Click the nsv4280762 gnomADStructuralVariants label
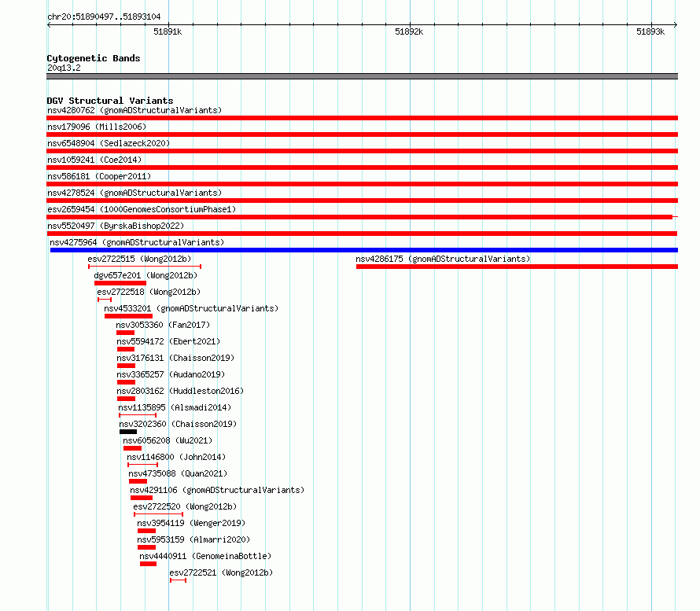The height and width of the screenshot is (611, 700). (134, 110)
